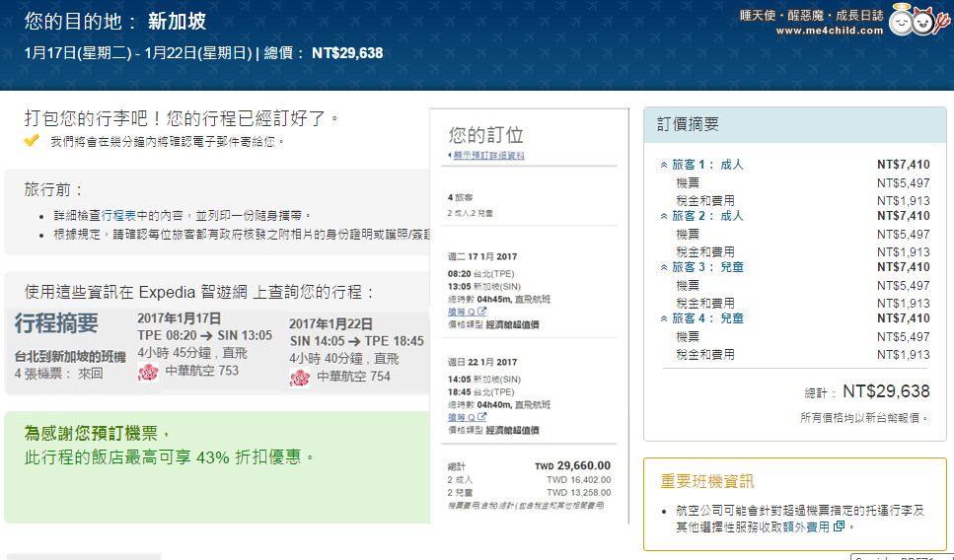Image resolution: width=954 pixels, height=560 pixels.
Task: Select 旅客 1 price NT$7,410
Action: (x=904, y=165)
